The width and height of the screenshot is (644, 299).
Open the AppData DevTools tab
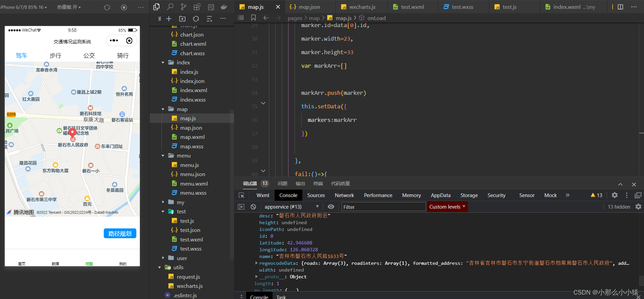pos(441,195)
